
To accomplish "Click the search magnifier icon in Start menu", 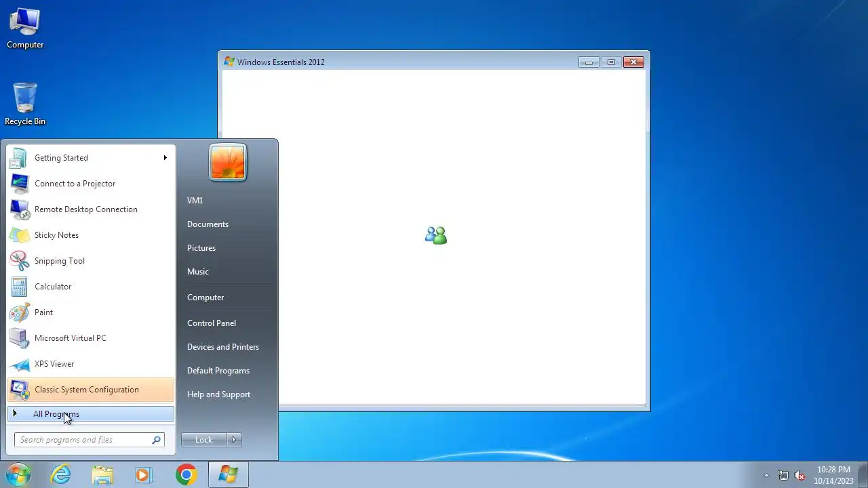I will [156, 440].
